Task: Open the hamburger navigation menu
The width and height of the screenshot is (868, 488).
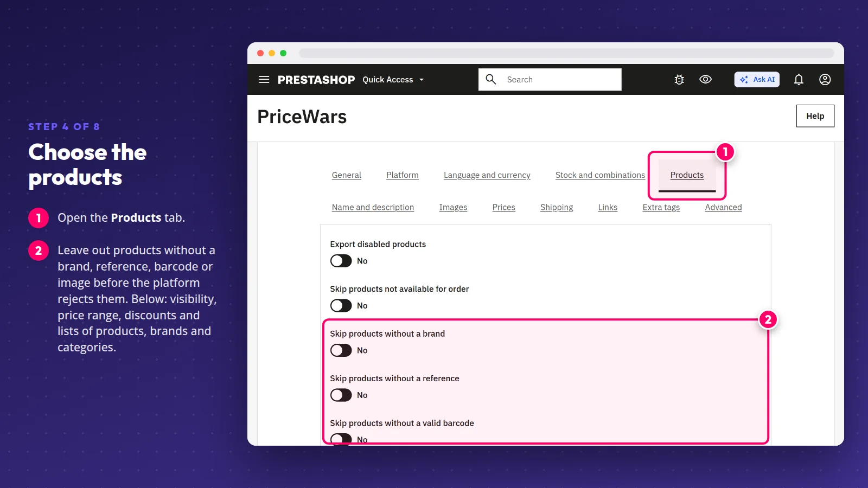Action: [264, 80]
